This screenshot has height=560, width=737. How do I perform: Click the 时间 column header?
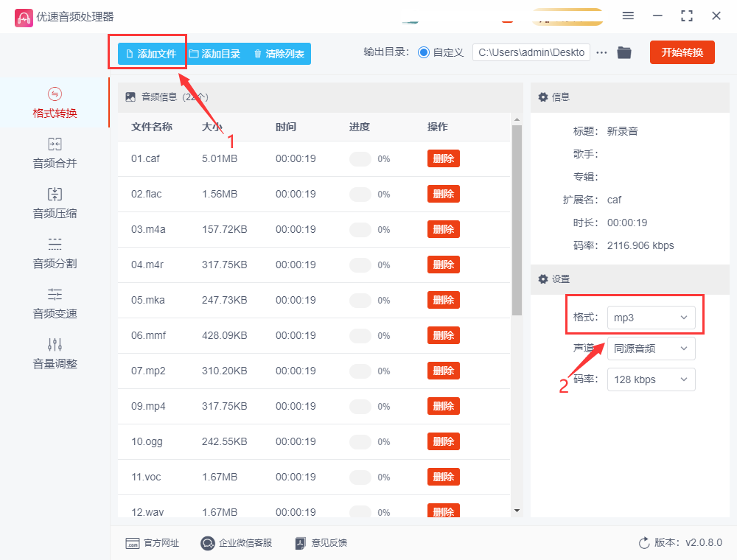pyautogui.click(x=286, y=127)
